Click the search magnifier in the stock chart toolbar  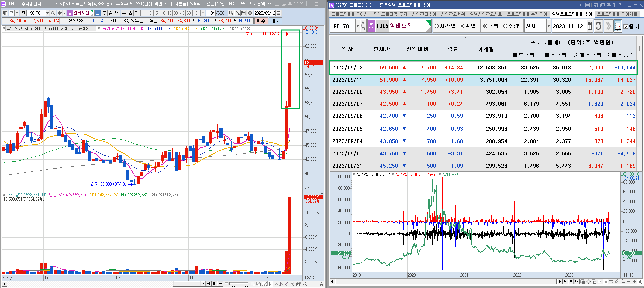[53, 13]
